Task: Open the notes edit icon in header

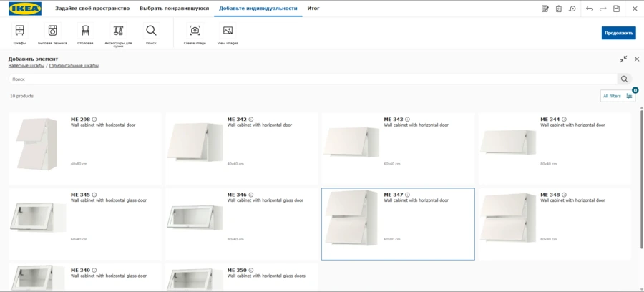Action: [x=545, y=9]
